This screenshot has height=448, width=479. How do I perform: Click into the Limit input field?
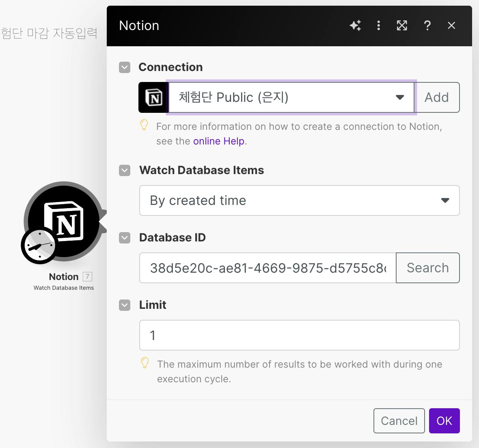[300, 335]
